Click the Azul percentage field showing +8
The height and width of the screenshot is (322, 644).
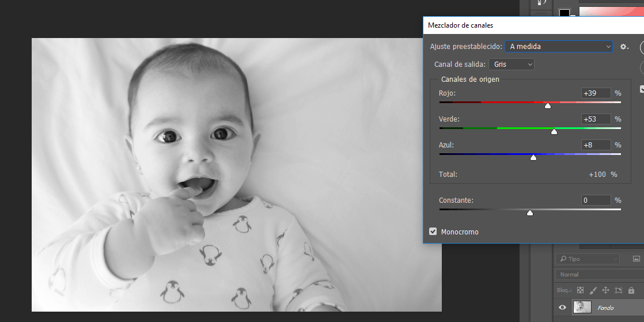tap(596, 145)
